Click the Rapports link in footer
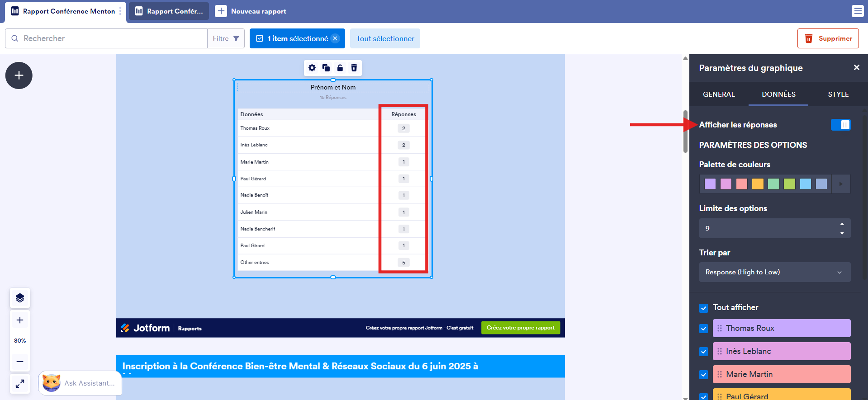 point(190,329)
